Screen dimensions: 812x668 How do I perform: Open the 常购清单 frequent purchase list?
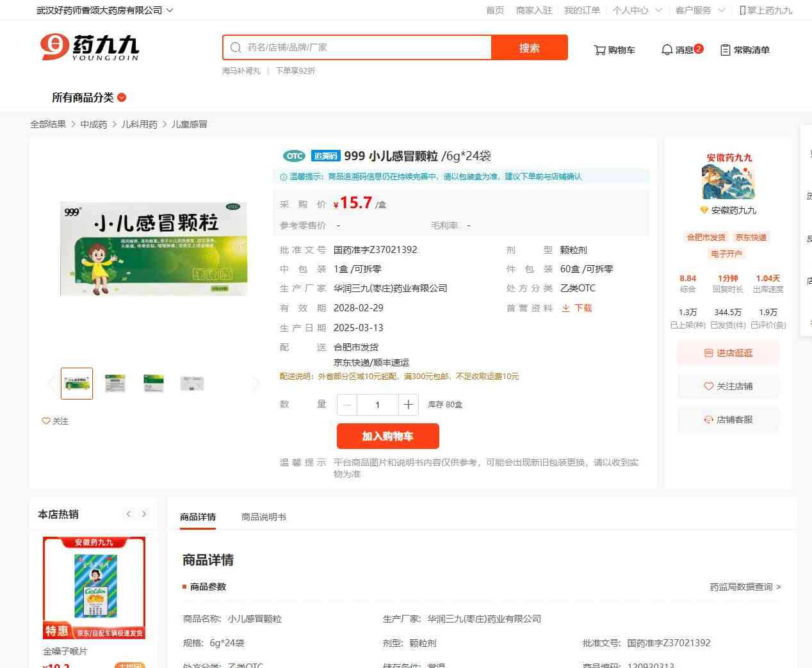pos(745,50)
